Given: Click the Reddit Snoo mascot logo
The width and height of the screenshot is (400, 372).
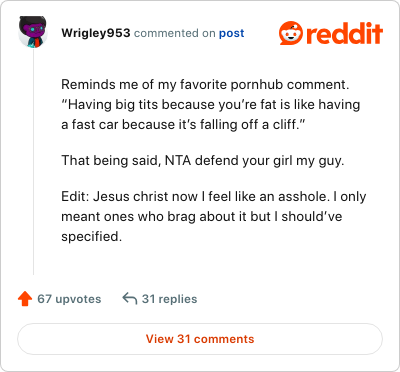Looking at the screenshot, I should point(291,33).
